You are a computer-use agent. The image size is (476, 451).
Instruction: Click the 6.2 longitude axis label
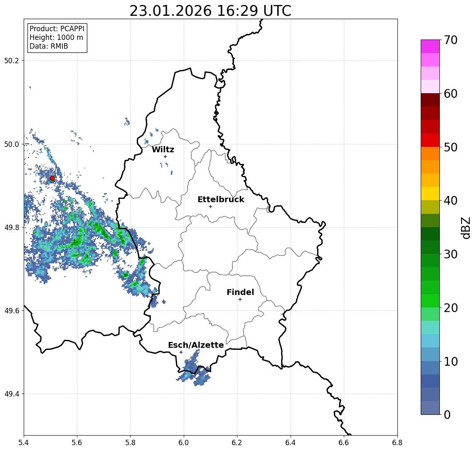[x=237, y=443]
